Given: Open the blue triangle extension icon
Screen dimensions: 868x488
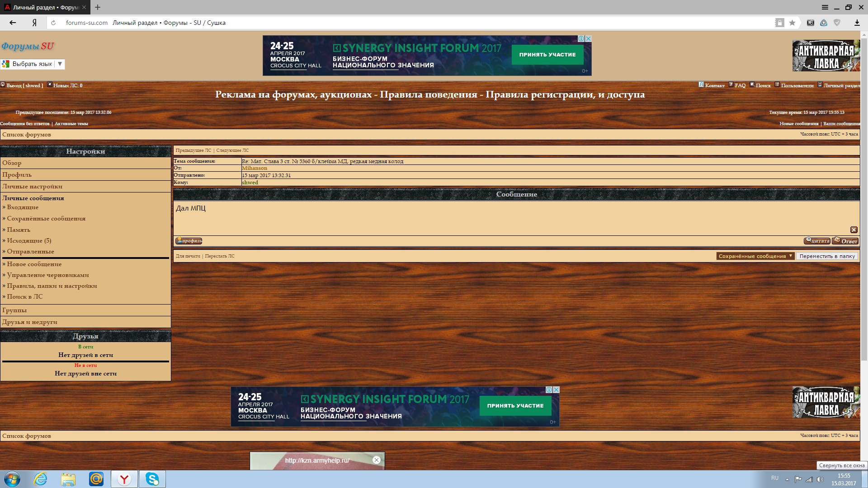Looking at the screenshot, I should [824, 23].
